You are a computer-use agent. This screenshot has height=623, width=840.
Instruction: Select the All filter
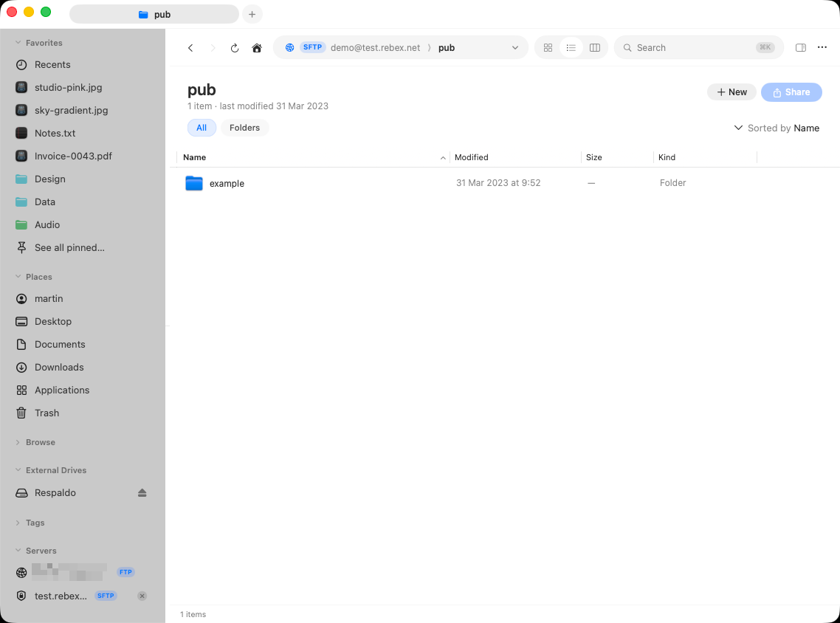pos(202,128)
